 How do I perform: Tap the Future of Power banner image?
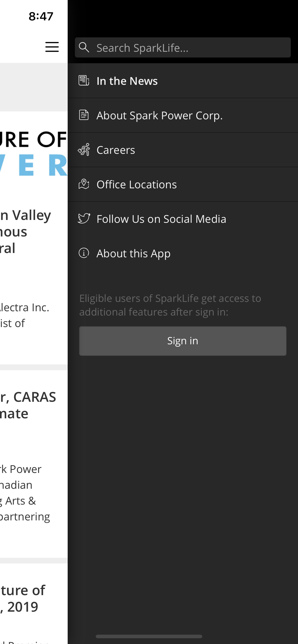coord(34,154)
